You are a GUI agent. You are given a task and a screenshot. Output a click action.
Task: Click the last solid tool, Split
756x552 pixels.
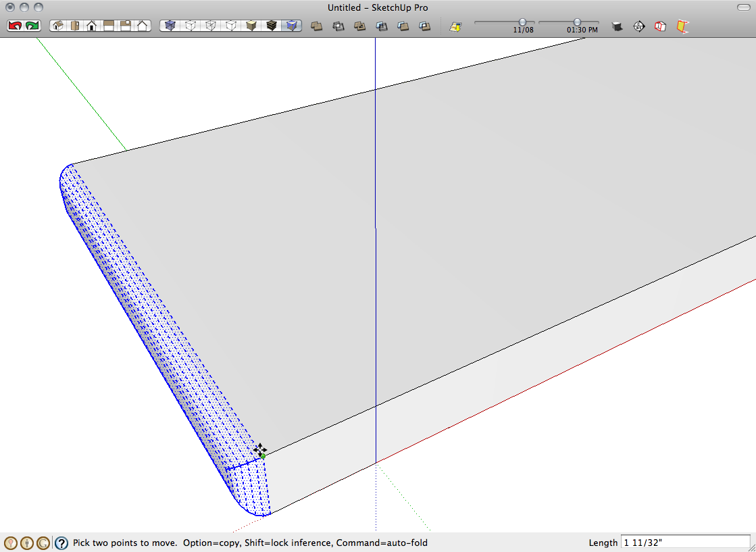tap(424, 26)
